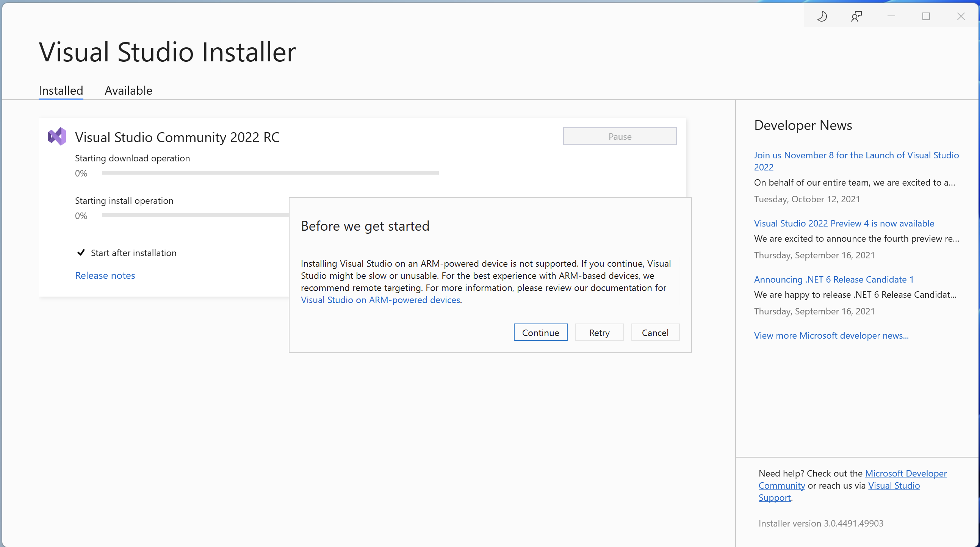980x547 pixels.
Task: Click the Developer News heading
Action: click(803, 125)
